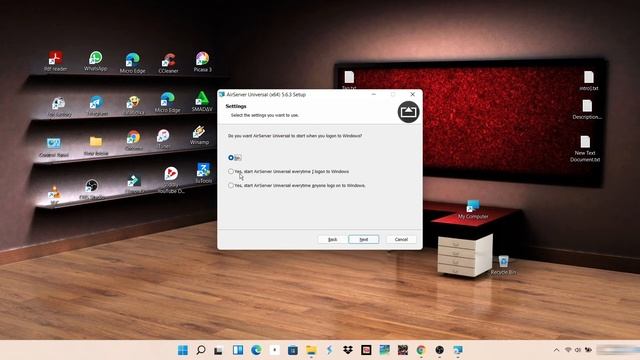
Task: Select the Description text file on desktop
Action: point(587,109)
